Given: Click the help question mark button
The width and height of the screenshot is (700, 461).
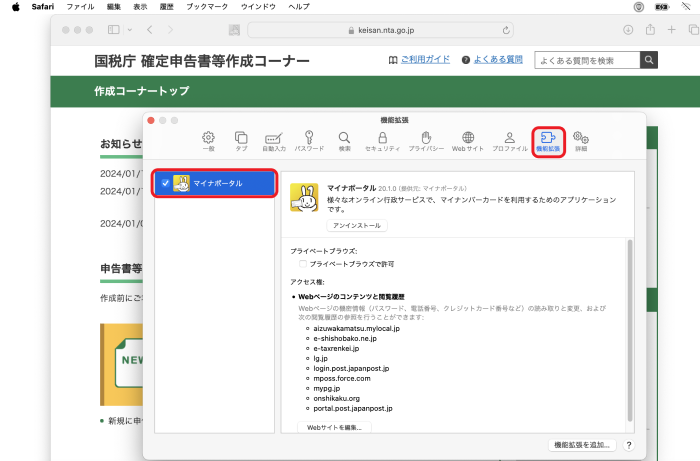Looking at the screenshot, I should [x=629, y=445].
